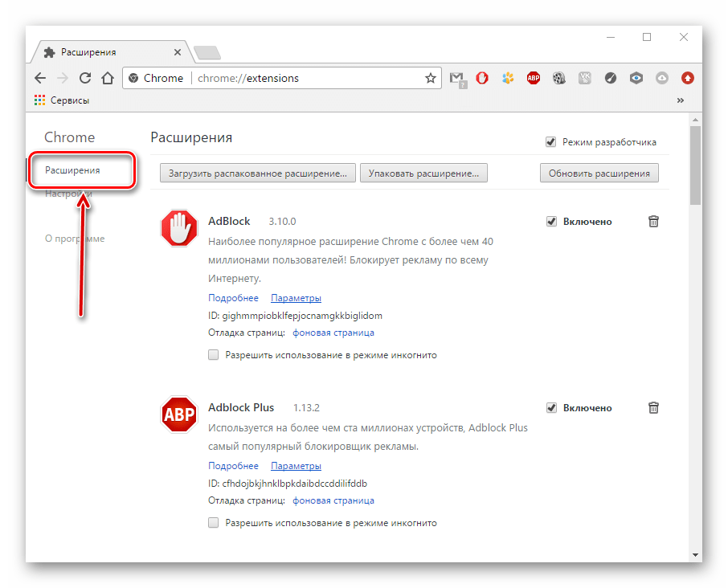Click the red up-arrow extension icon
728x588 pixels.
(x=688, y=79)
